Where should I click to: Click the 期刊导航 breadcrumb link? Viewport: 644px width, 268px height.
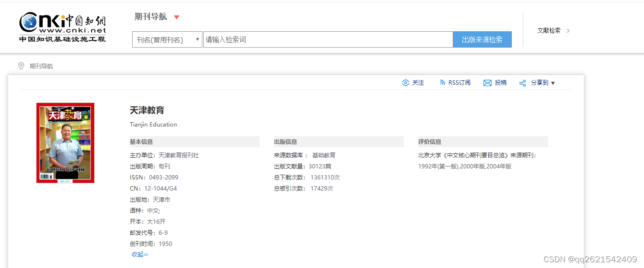[x=41, y=66]
